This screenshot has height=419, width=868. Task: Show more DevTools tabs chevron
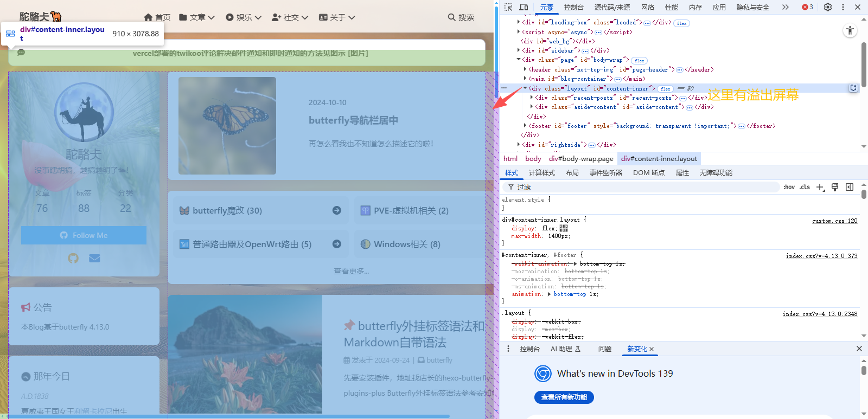[x=785, y=7]
